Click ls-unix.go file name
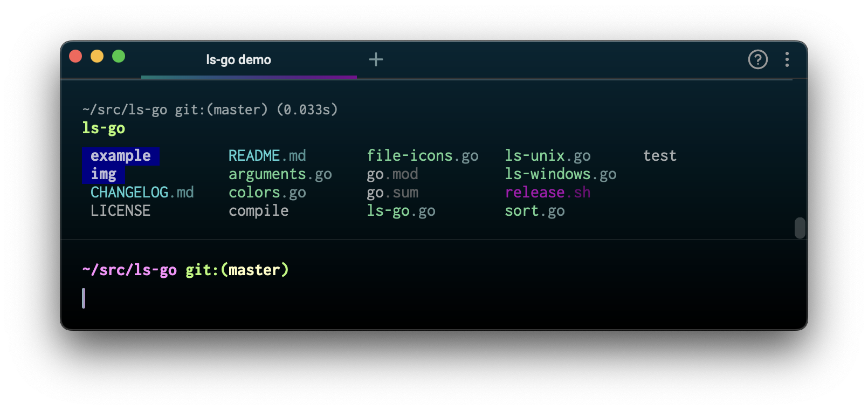Viewport: 868px width, 410px height. click(x=548, y=156)
